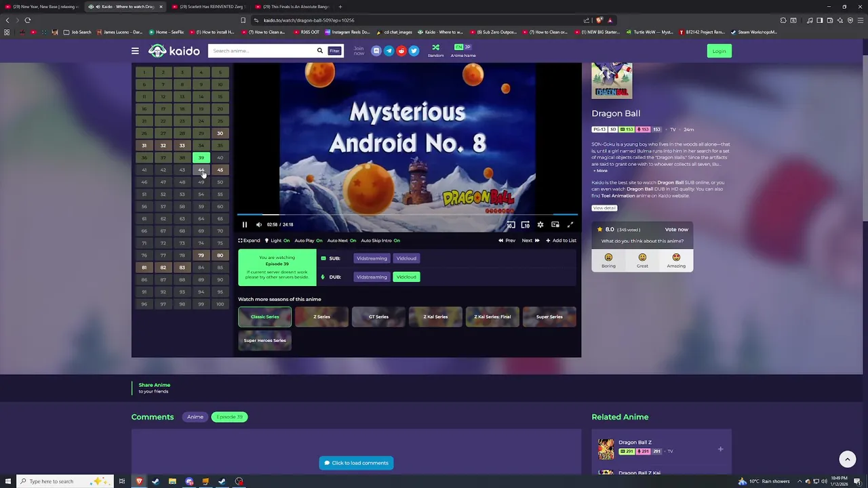The width and height of the screenshot is (868, 488).
Task: Show Episode 39 comments tab
Action: tap(229, 417)
